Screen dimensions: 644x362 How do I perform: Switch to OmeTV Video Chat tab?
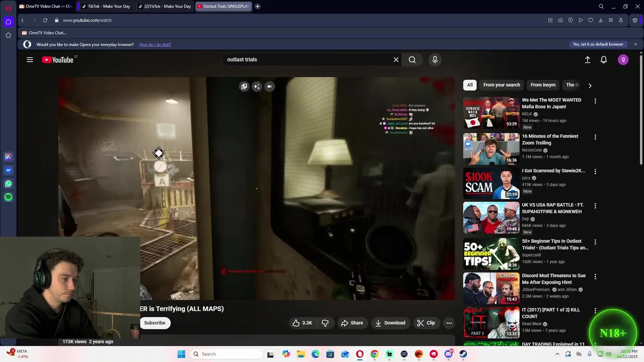(45, 7)
